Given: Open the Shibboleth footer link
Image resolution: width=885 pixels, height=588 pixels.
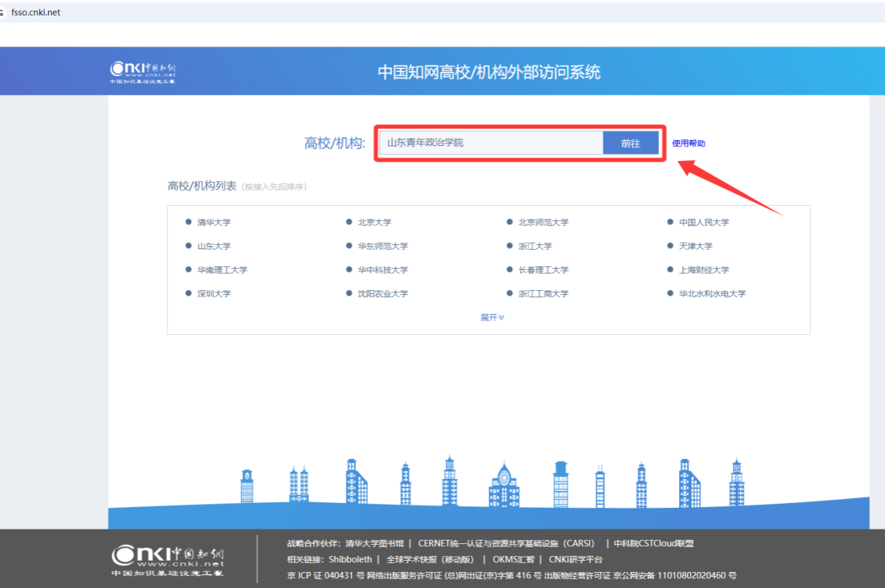Looking at the screenshot, I should pyautogui.click(x=350, y=559).
